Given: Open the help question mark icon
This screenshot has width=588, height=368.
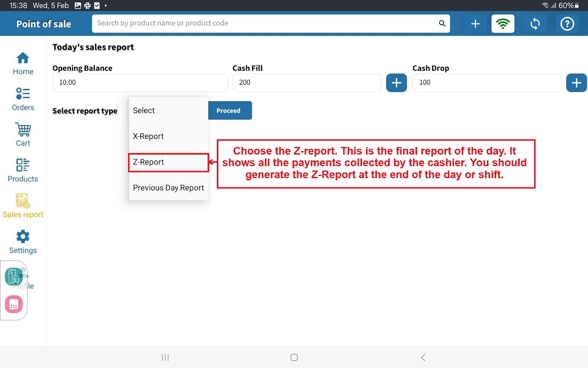Looking at the screenshot, I should (567, 24).
